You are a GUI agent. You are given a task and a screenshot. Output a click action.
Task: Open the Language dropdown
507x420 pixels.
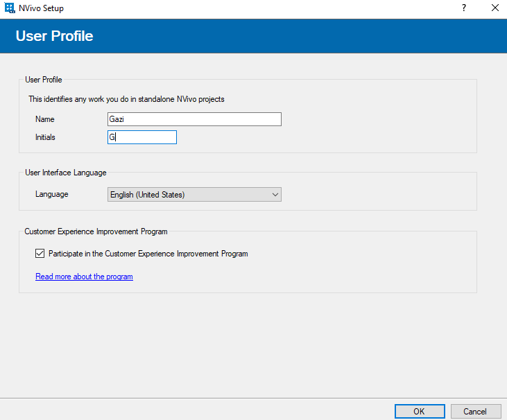click(194, 195)
